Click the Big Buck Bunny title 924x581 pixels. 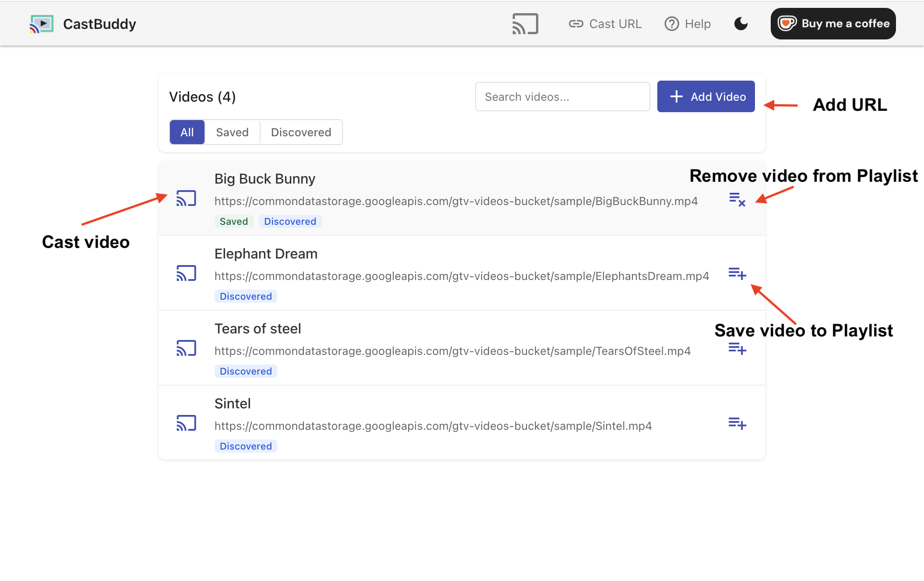265,179
